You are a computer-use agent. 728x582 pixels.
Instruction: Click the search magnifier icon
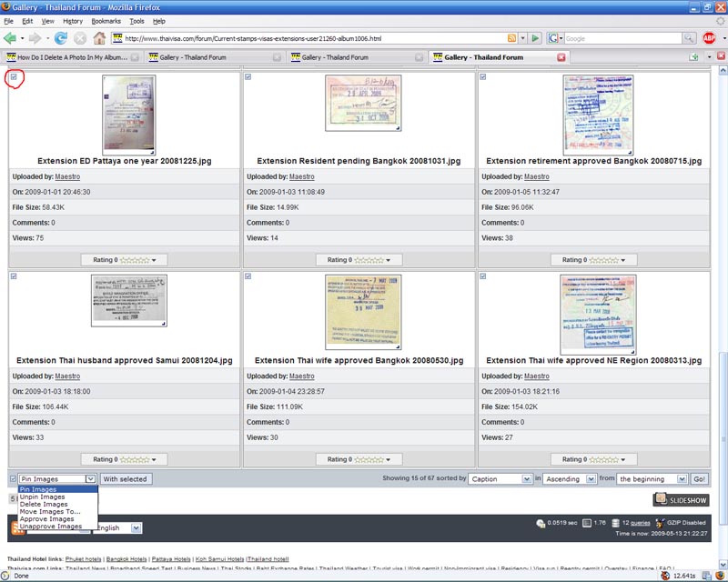[689, 38]
